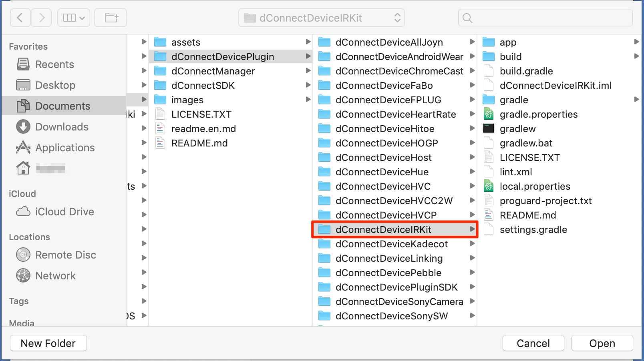Go to Downloads in the sidebar

[62, 127]
